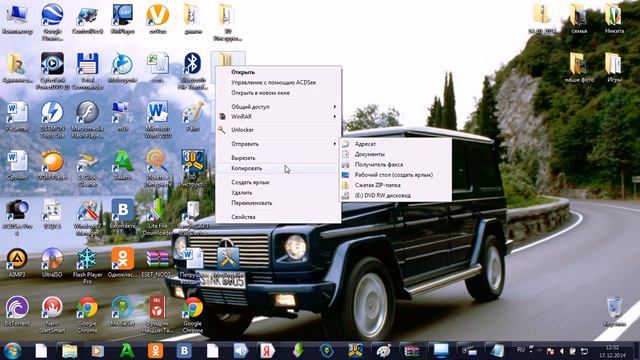Choose Переименовать in the context menu
This screenshot has width=640, height=360.
point(278,203)
